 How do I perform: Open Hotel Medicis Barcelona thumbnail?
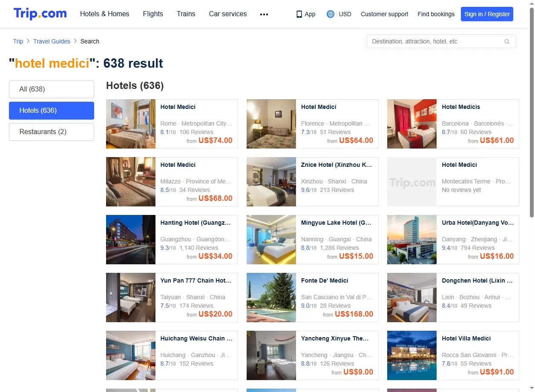click(x=412, y=124)
